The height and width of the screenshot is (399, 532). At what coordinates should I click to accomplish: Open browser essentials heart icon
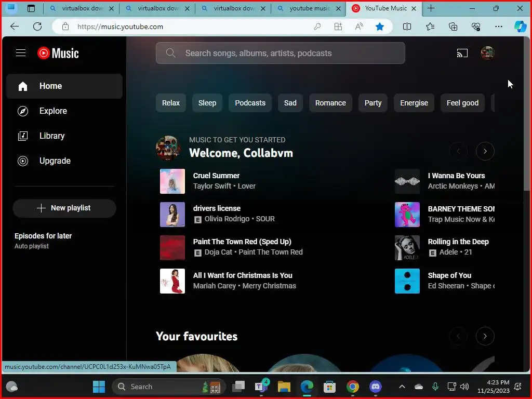tap(476, 26)
